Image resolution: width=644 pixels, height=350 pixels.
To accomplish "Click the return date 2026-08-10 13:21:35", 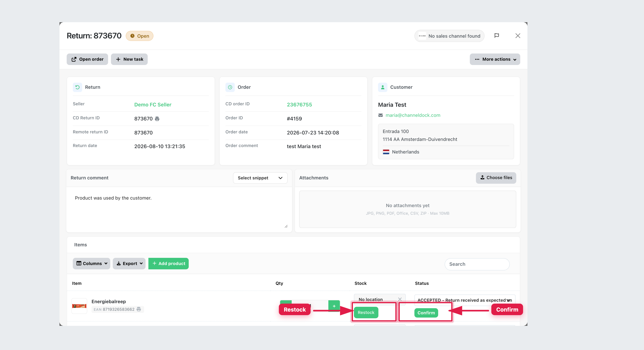I will (x=160, y=146).
